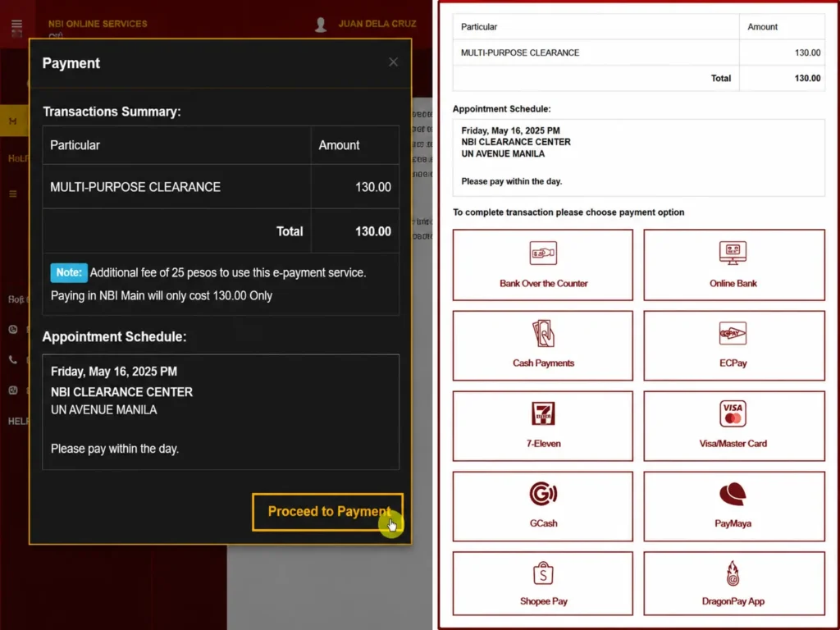Click the Total 130.00 value in right panel
Image resolution: width=840 pixels, height=630 pixels.
[x=807, y=78]
